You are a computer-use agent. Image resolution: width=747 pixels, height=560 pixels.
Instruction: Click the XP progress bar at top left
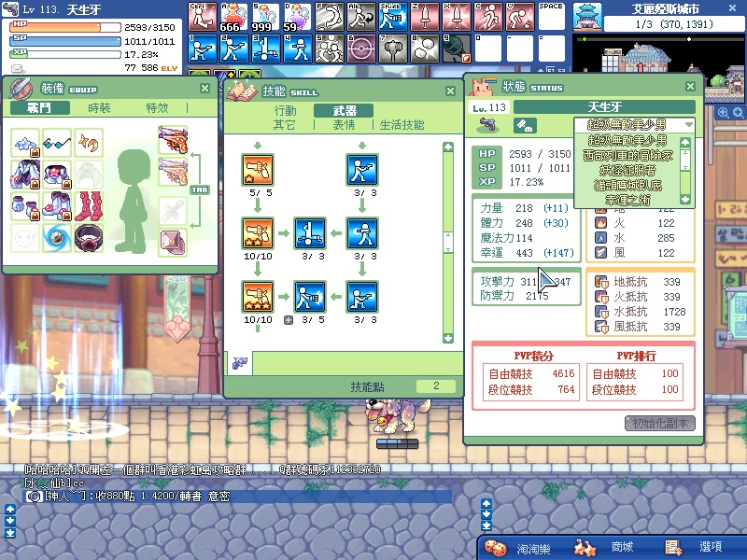point(65,54)
